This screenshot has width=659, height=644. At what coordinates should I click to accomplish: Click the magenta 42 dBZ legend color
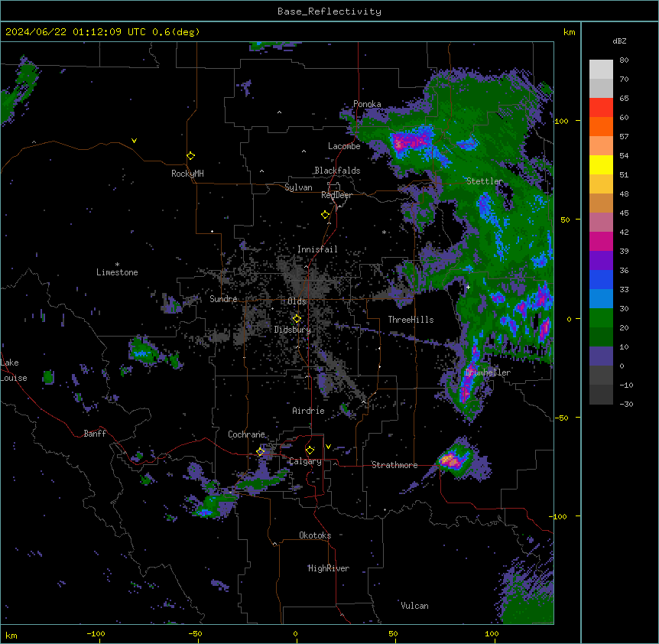click(601, 241)
